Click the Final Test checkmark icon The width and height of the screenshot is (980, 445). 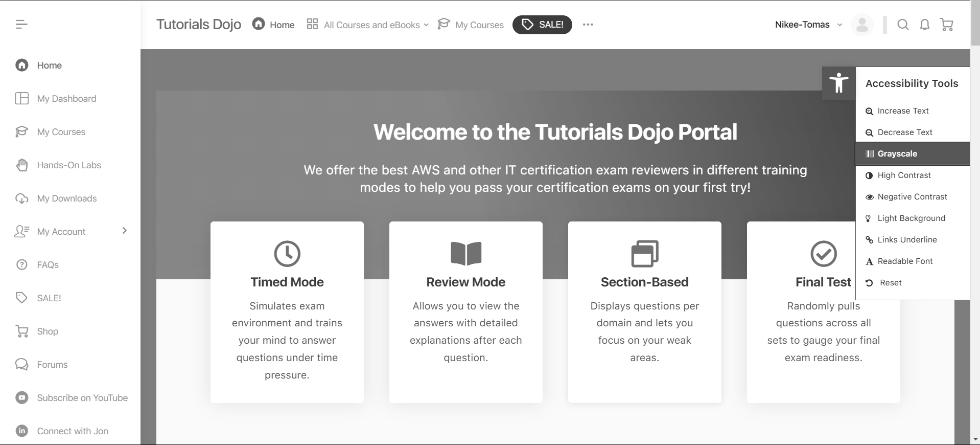click(823, 254)
